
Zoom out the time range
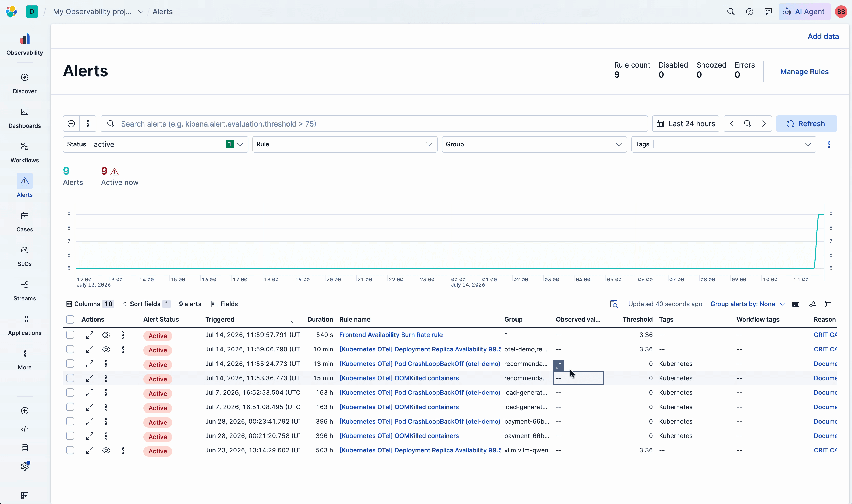(748, 124)
